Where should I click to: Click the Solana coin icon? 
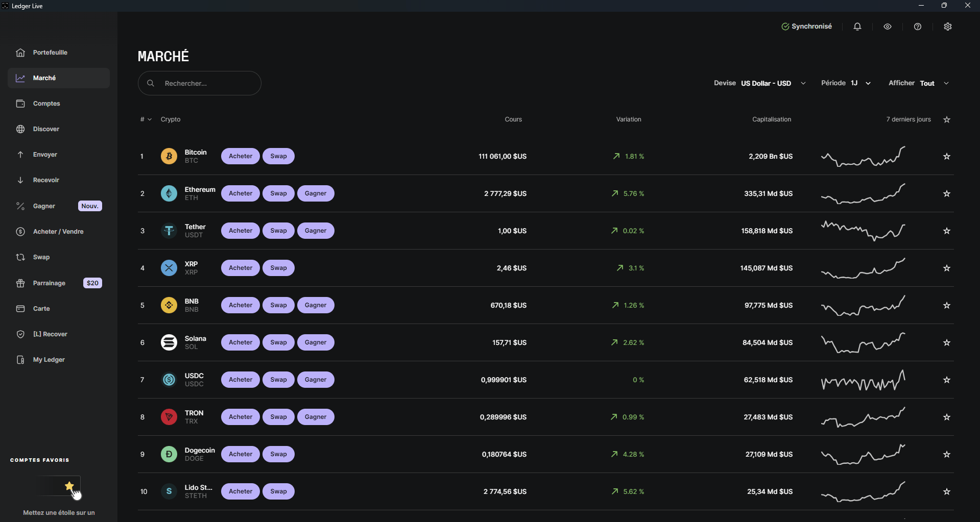pos(169,342)
